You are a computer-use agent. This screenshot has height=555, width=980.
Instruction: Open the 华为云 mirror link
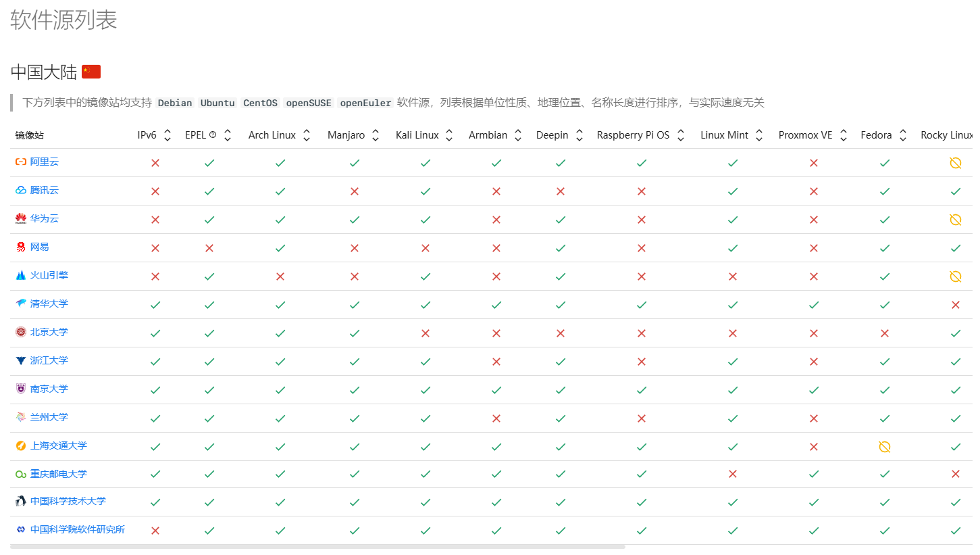coord(45,219)
